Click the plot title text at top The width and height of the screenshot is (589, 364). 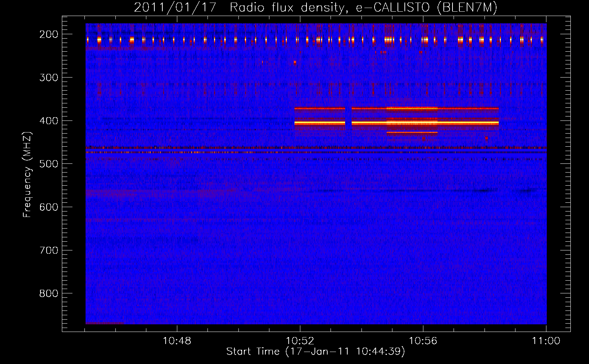(316, 7)
